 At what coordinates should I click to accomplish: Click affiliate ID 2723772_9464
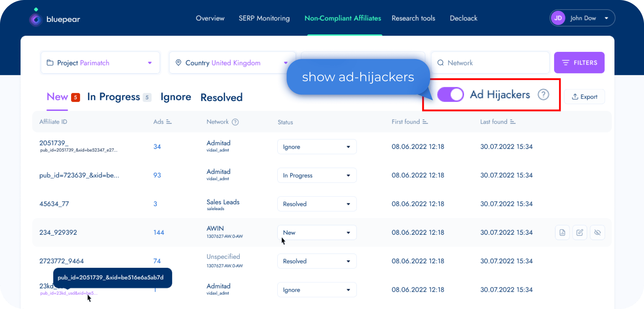coord(61,261)
